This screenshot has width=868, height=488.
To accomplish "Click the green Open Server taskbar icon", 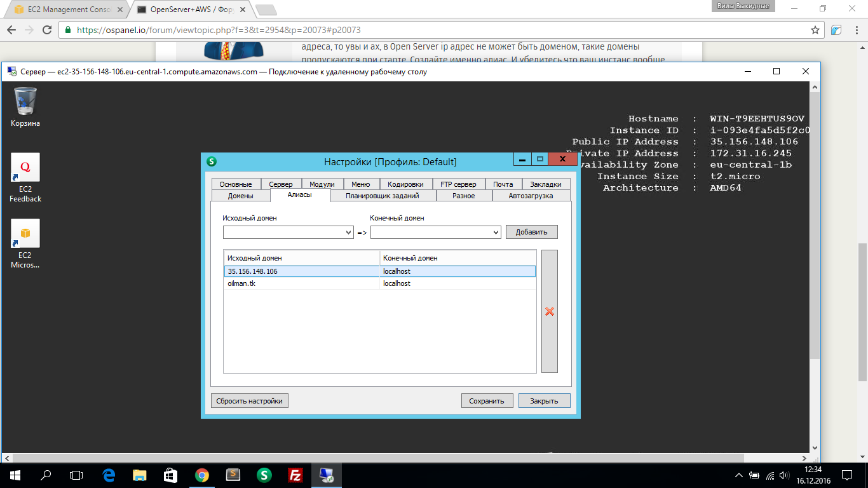I will tap(264, 475).
